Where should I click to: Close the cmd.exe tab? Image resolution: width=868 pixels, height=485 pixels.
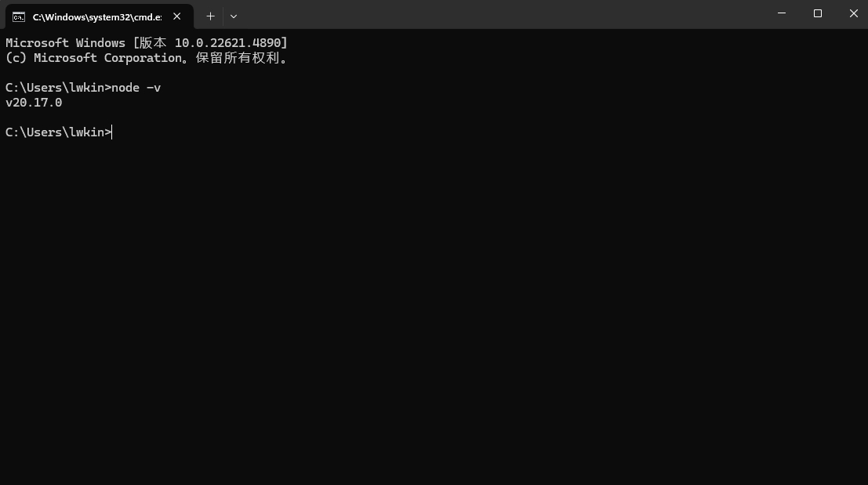pos(177,16)
